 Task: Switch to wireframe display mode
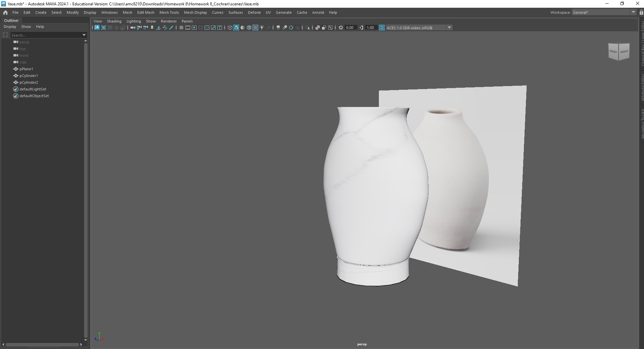pos(230,28)
